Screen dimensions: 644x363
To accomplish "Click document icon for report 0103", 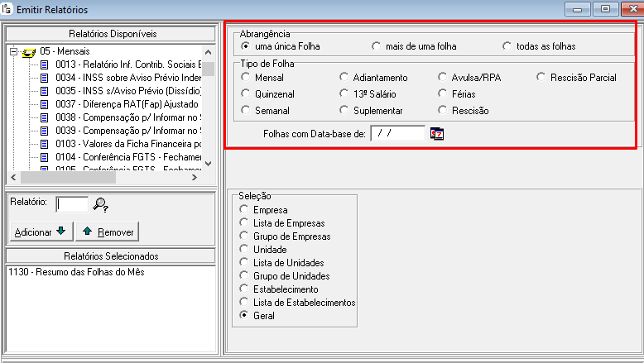I will click(x=46, y=144).
